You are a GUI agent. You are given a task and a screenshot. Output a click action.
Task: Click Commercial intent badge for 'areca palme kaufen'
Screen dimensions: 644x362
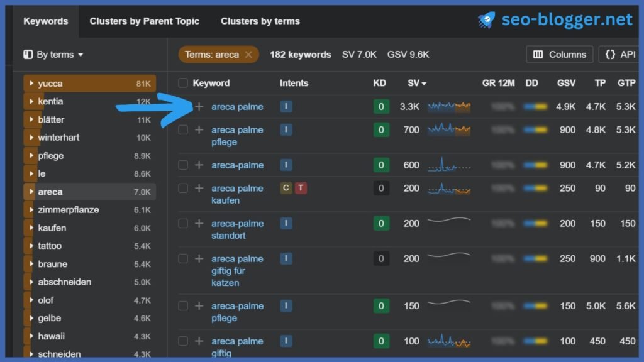(x=286, y=188)
